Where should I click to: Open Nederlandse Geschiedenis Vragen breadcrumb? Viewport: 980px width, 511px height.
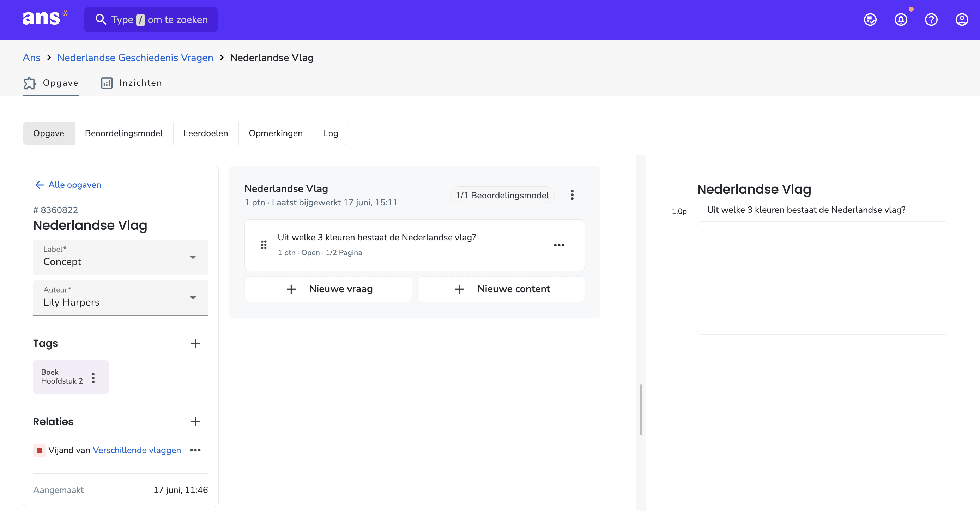pos(135,58)
